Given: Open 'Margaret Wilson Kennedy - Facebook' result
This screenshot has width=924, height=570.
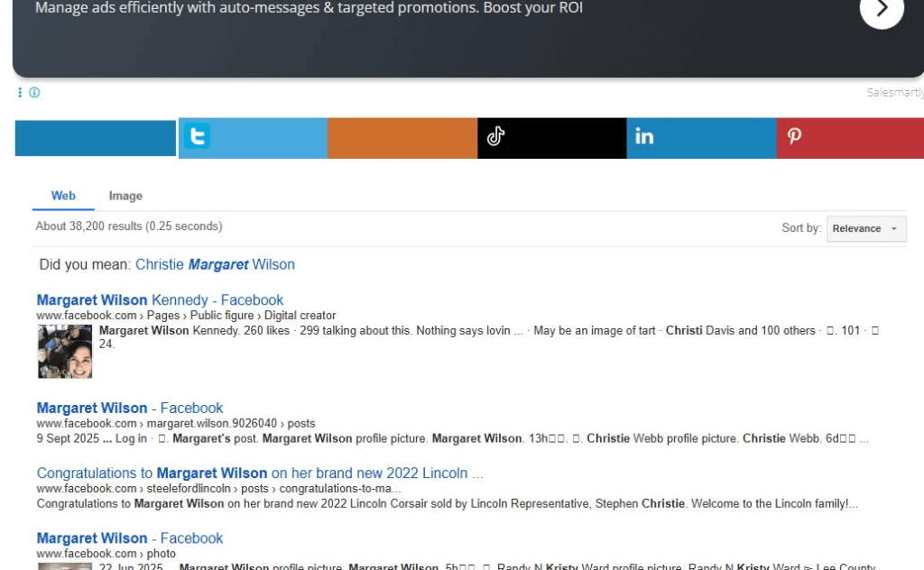Looking at the screenshot, I should pyautogui.click(x=160, y=299).
